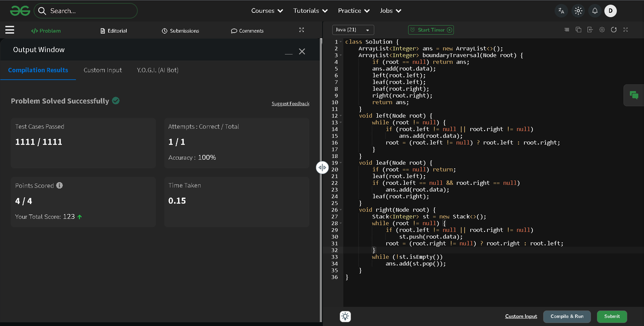Open the language translate icon
The image size is (644, 326).
click(x=561, y=11)
